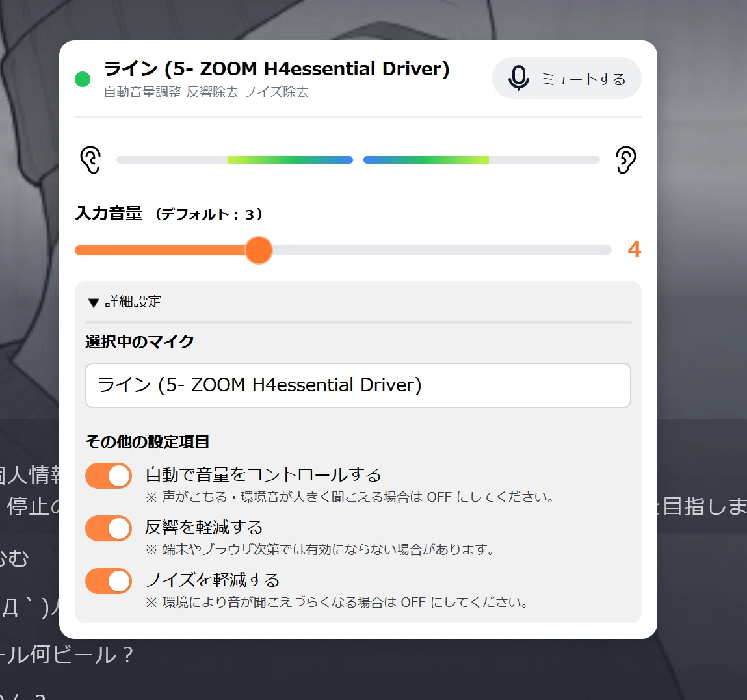Click the その他の設定項目 heading
This screenshot has width=747, height=700.
tap(147, 442)
